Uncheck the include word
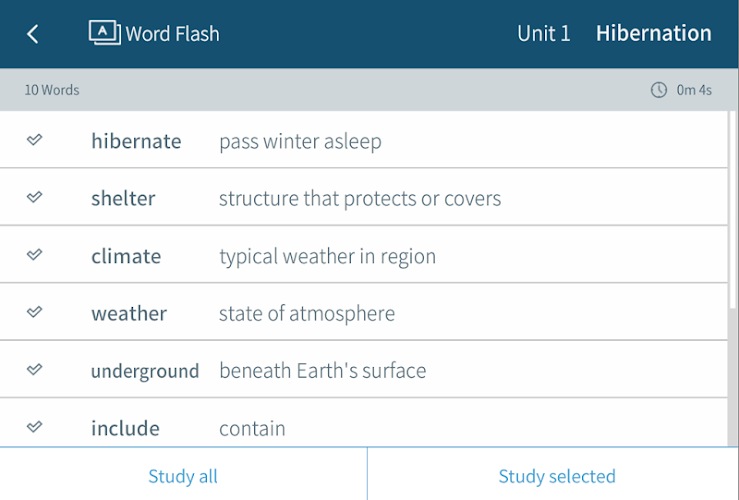Screen dimensions: 739x500 [x=34, y=427]
